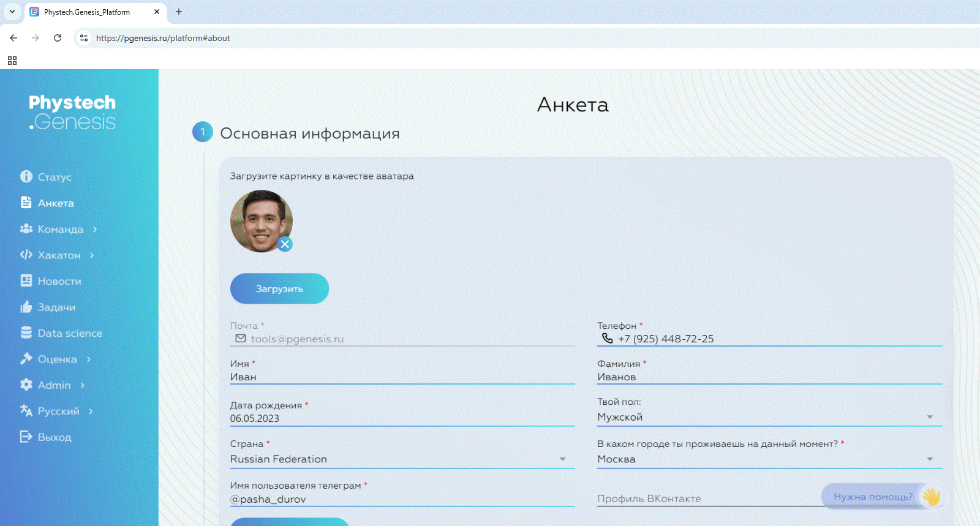Close the Phystech.Genesis_Platform tab
980x526 pixels.
coord(157,12)
